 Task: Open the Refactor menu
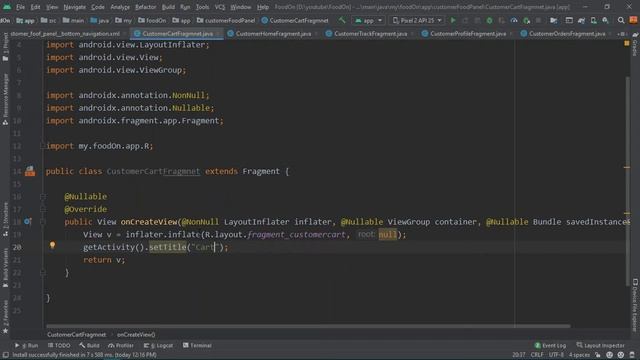click(146, 7)
